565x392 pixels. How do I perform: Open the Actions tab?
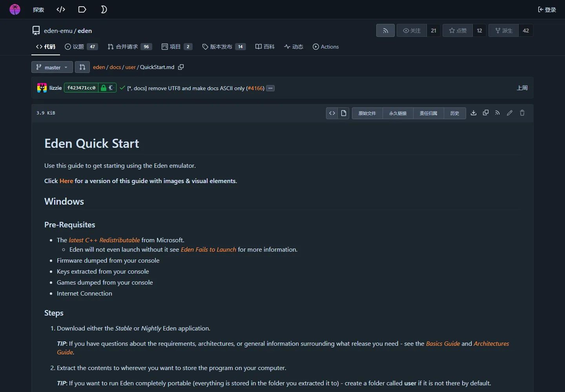pyautogui.click(x=326, y=47)
